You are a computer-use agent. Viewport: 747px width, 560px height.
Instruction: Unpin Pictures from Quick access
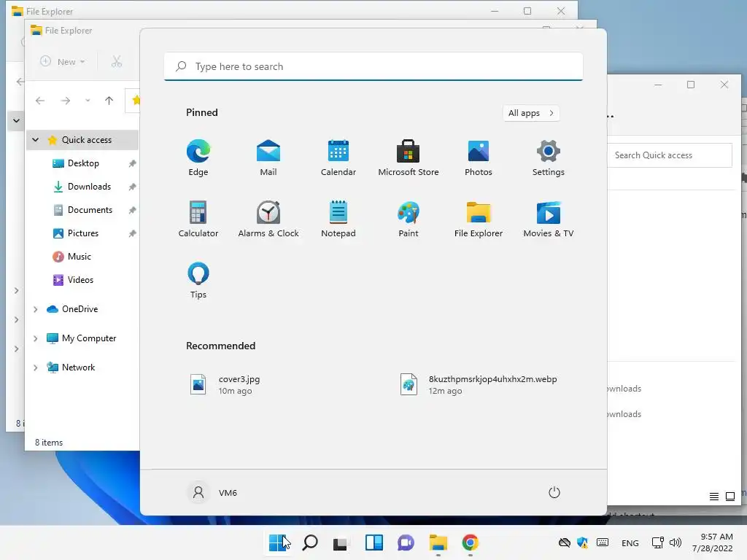click(133, 233)
